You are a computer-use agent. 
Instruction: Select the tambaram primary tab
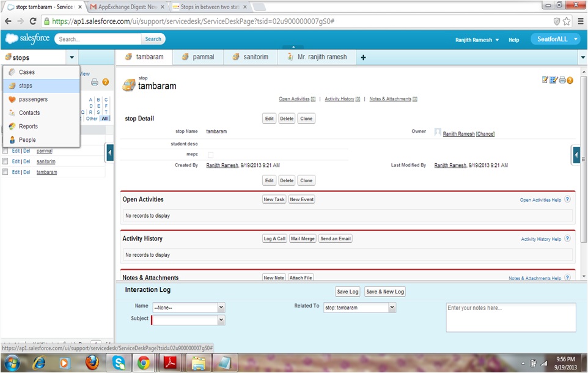pyautogui.click(x=144, y=57)
